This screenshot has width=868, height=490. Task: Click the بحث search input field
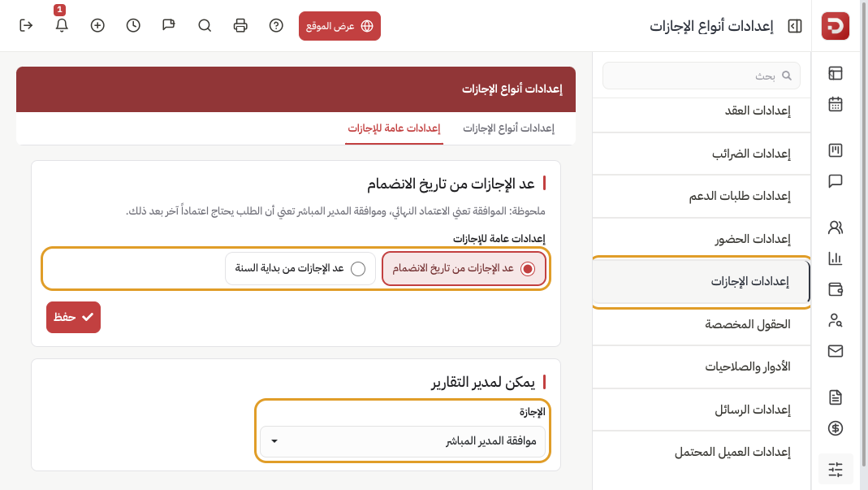tap(702, 76)
